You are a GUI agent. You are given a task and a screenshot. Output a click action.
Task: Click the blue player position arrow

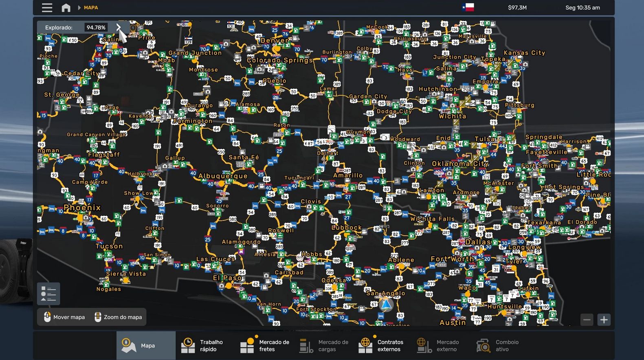tap(386, 304)
